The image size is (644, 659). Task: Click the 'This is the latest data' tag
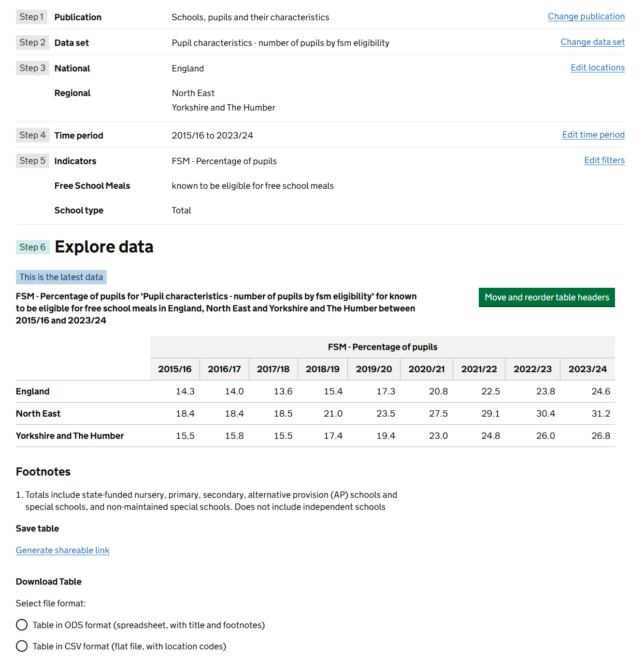(x=61, y=277)
